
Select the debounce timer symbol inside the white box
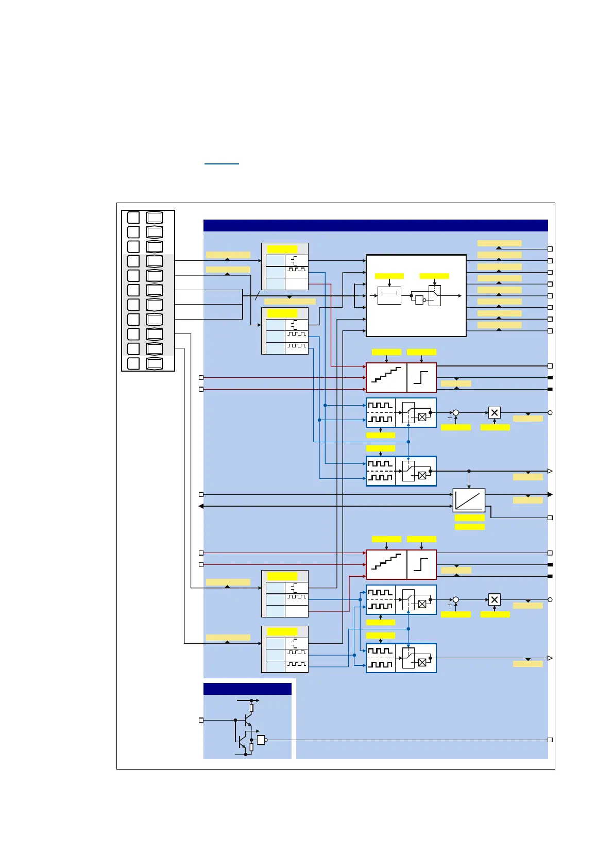pos(389,295)
